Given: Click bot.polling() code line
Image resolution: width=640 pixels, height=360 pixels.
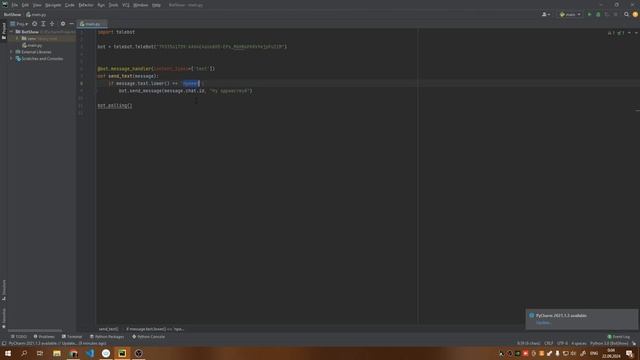Looking at the screenshot, I should 115,105.
